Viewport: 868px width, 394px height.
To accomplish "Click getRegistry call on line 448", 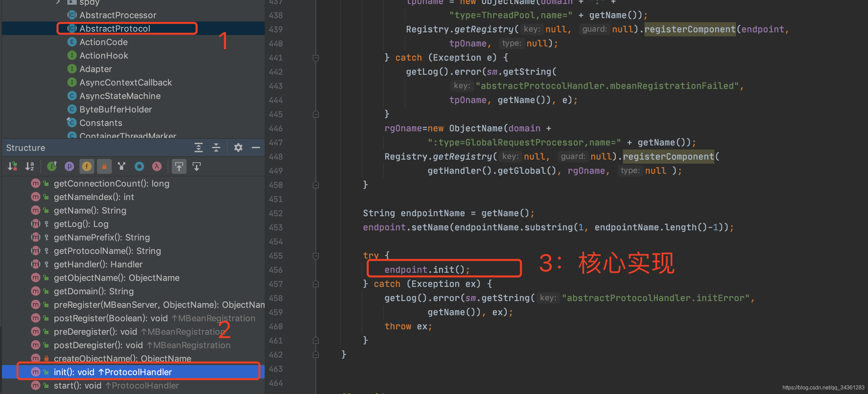I will point(462,156).
